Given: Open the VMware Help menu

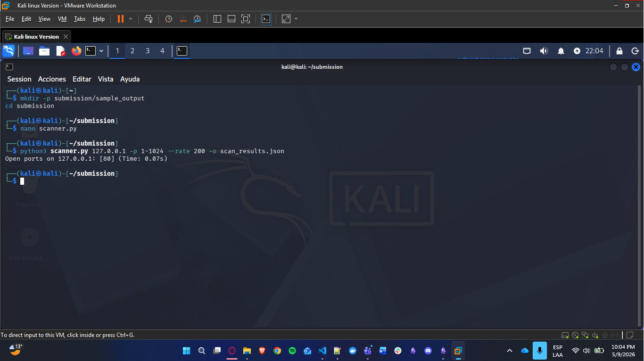Looking at the screenshot, I should pos(99,19).
